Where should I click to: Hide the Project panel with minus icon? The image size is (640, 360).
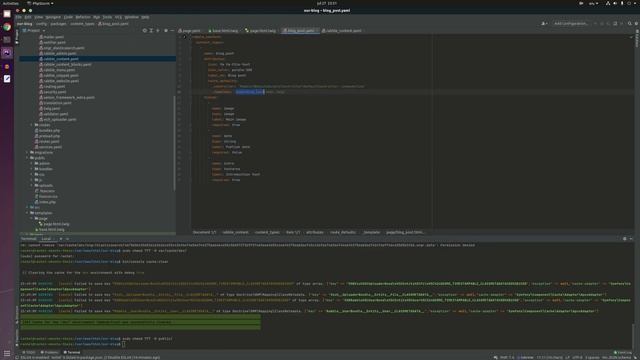[172, 31]
